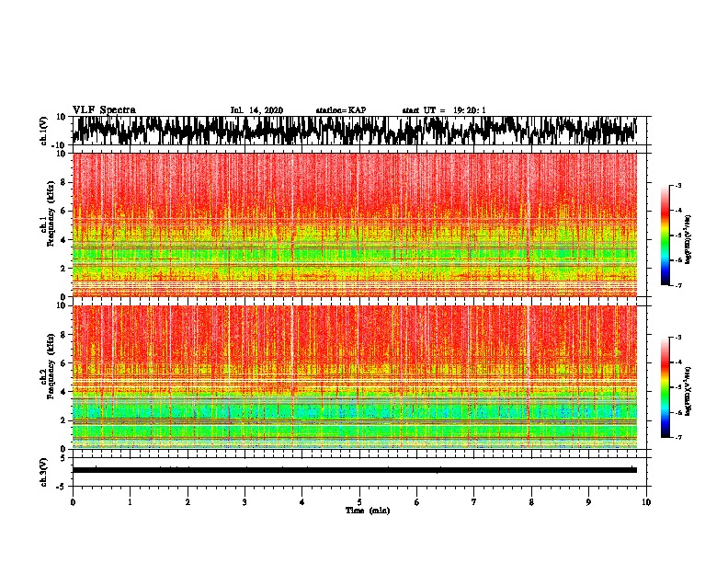Click the "-7" tick on ch.1 colorbar
728x563 pixels.
[x=677, y=285]
